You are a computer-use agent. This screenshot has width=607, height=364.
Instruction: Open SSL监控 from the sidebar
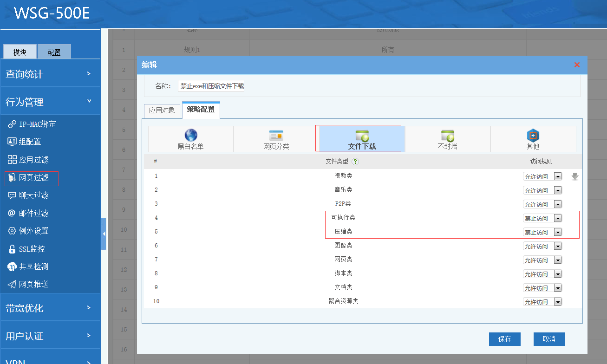pos(32,249)
